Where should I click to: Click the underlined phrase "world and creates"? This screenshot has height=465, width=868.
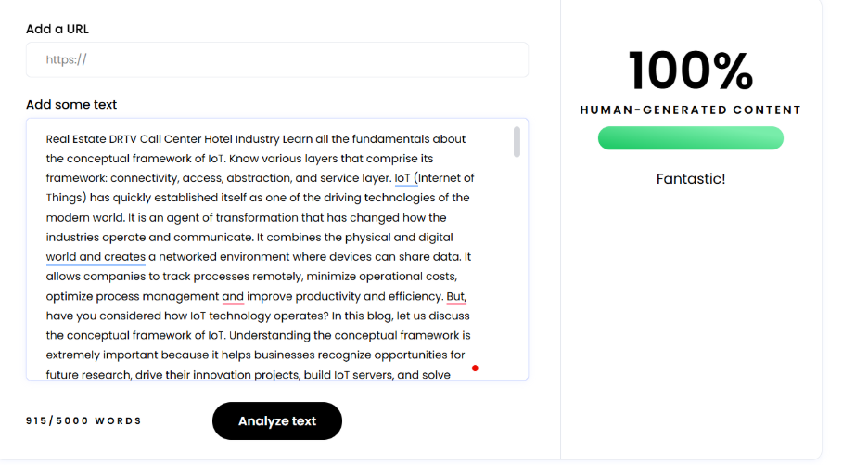pos(96,257)
